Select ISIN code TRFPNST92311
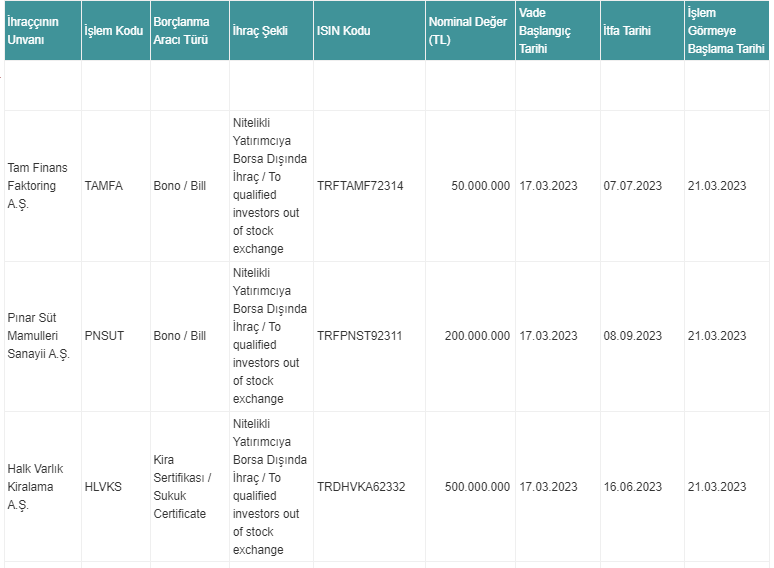 (x=359, y=336)
